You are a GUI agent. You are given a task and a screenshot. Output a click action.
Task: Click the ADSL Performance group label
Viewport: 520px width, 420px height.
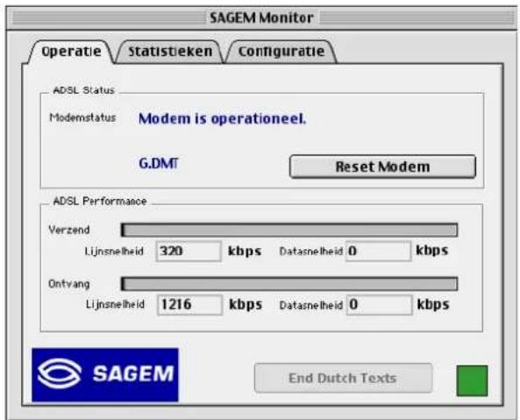coord(100,201)
